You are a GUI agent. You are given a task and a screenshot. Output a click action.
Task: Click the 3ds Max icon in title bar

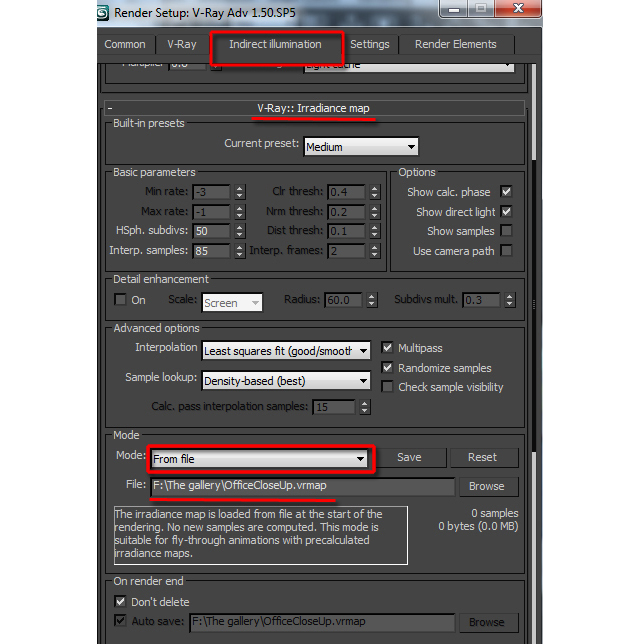[x=103, y=13]
